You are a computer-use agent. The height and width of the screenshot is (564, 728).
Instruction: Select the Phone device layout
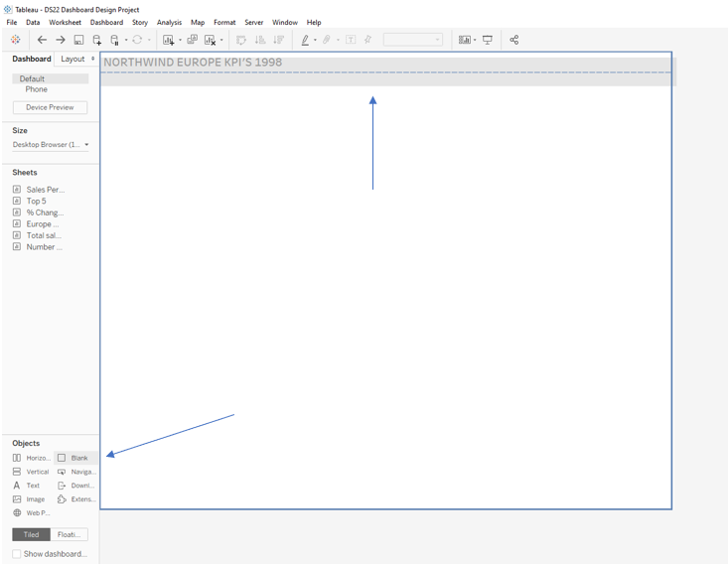tap(36, 89)
